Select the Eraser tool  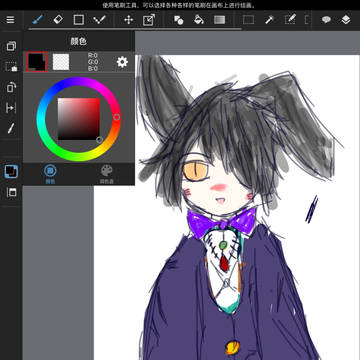pyautogui.click(x=58, y=20)
